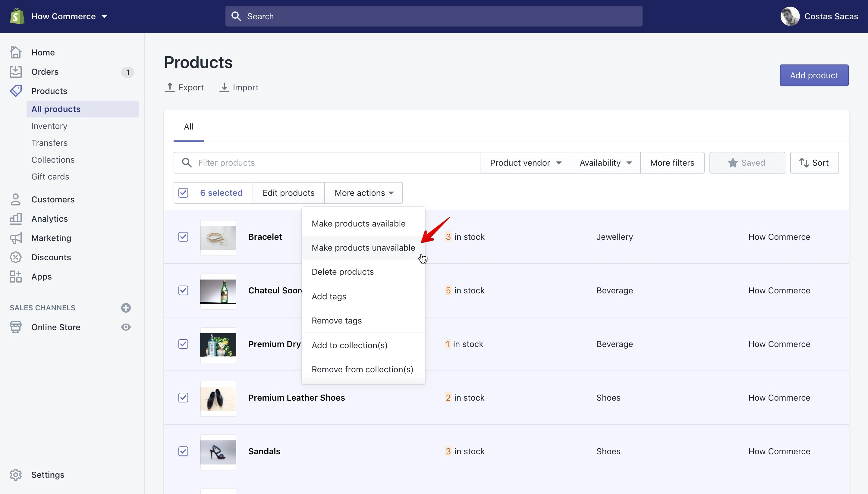Click the Discounts percent badge icon
868x494 pixels.
point(16,257)
